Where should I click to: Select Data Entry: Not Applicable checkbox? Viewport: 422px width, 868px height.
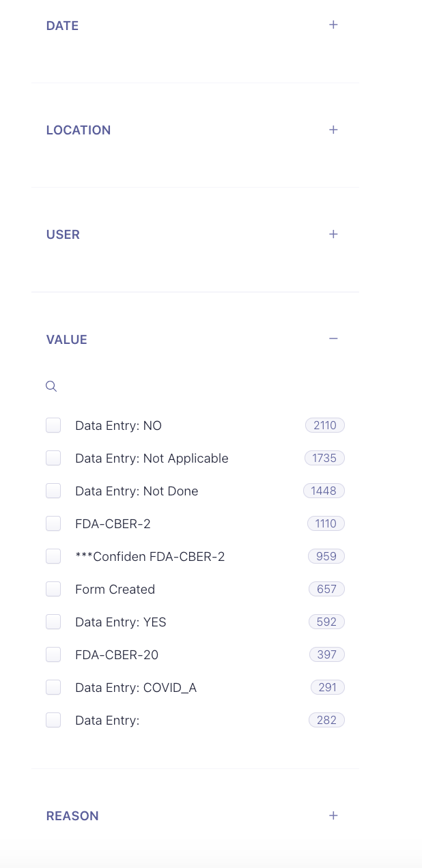53,458
